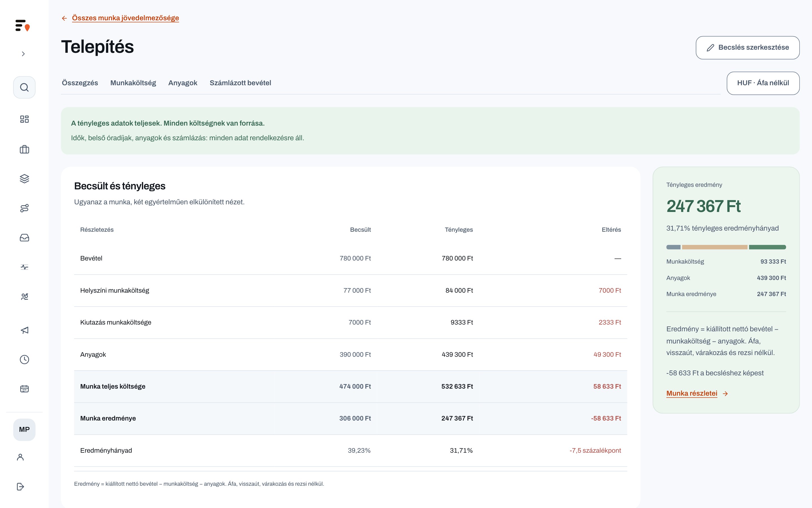Open the stacked layers icon
The height and width of the screenshot is (508, 812).
[x=24, y=178]
